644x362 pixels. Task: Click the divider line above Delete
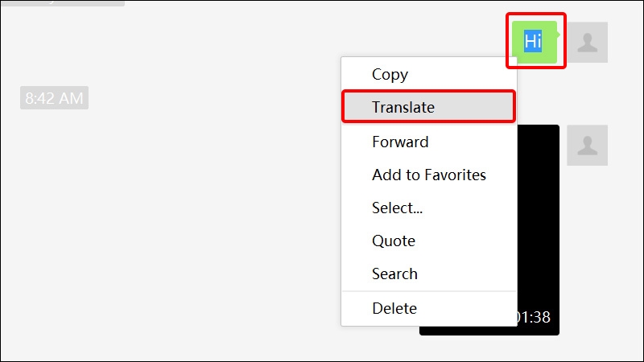pyautogui.click(x=428, y=291)
